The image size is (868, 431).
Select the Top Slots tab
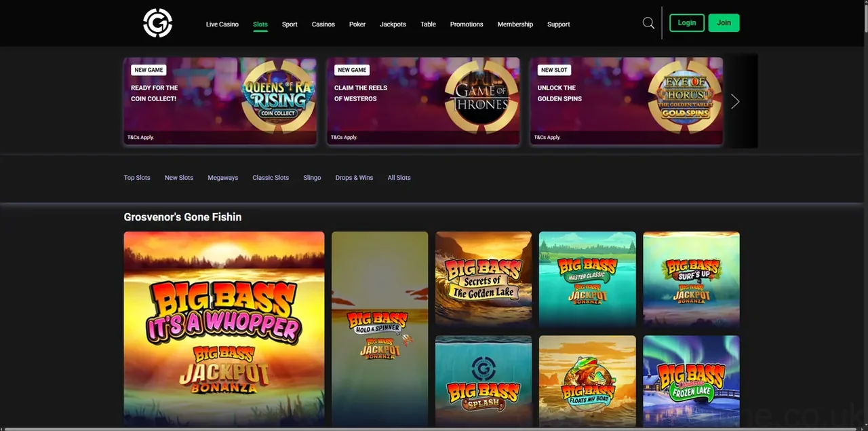[x=137, y=178]
